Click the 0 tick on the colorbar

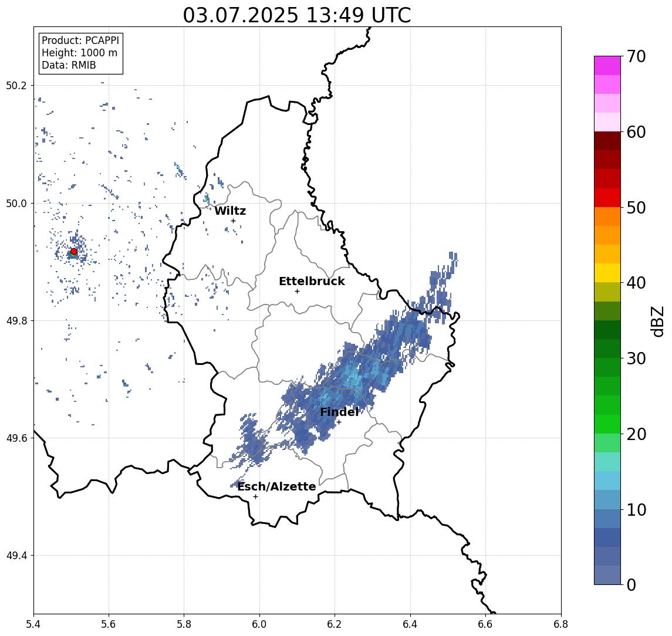coord(632,584)
